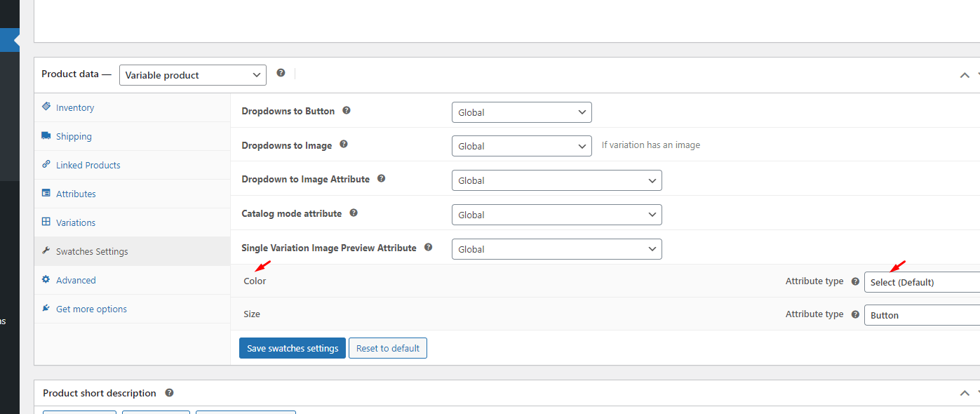Open the Get more options tab

coord(132,309)
